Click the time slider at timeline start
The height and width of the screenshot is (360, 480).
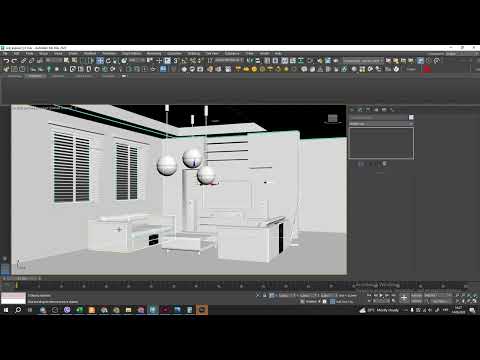(17, 285)
